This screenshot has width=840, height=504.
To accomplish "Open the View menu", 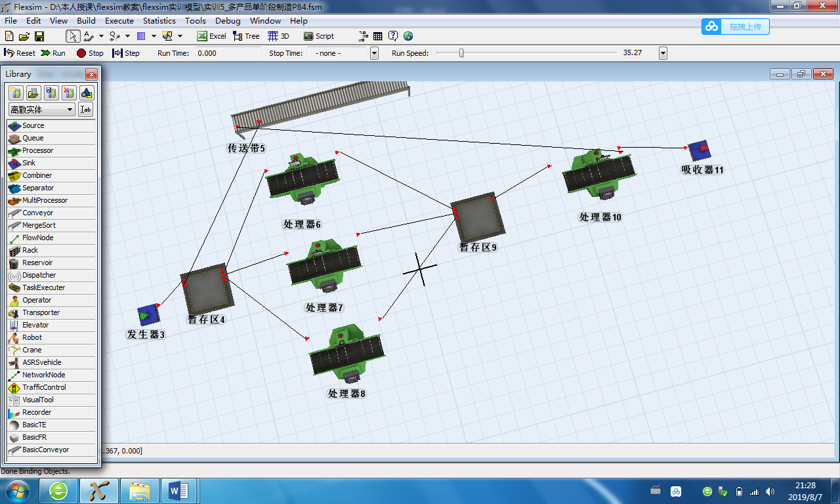I will click(58, 20).
